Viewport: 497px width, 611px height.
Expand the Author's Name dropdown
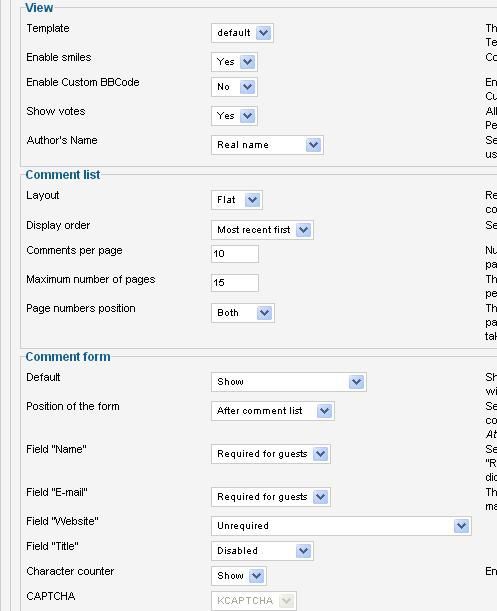click(267, 145)
